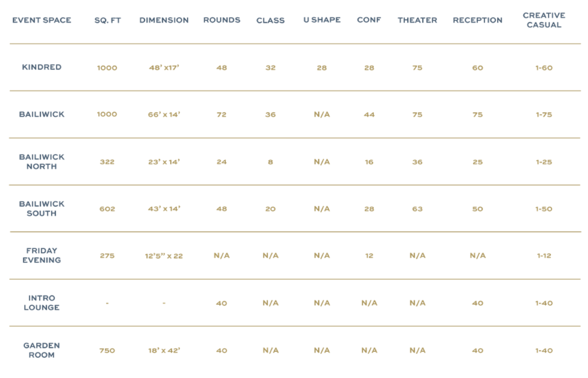
Task: Select the INTRO LOUNGE row name
Action: point(42,303)
